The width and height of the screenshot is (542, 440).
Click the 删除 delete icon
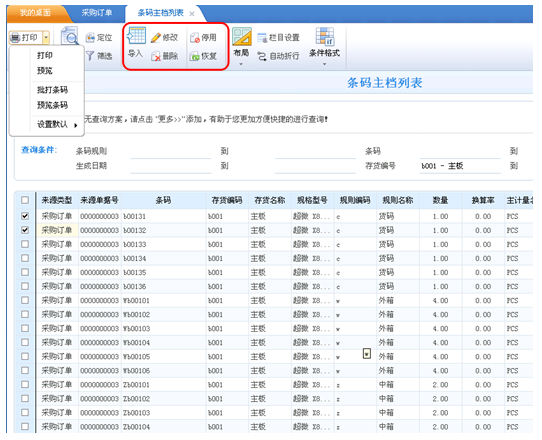tap(156, 56)
